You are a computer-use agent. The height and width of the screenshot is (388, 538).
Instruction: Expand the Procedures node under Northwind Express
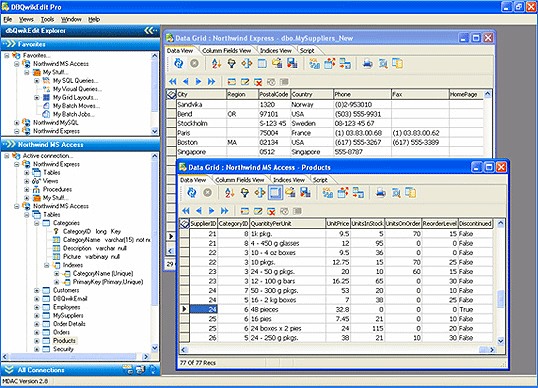tap(26, 189)
